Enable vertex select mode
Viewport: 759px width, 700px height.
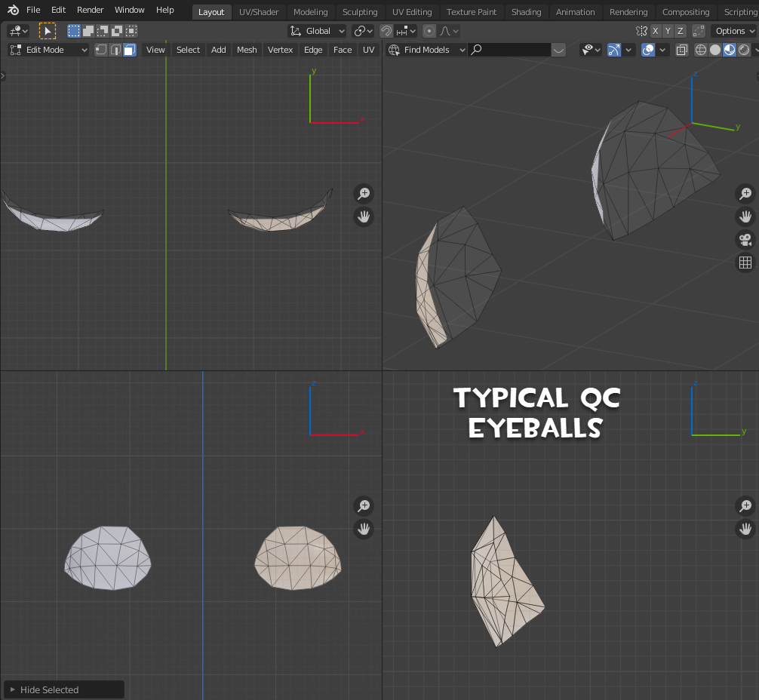[101, 50]
